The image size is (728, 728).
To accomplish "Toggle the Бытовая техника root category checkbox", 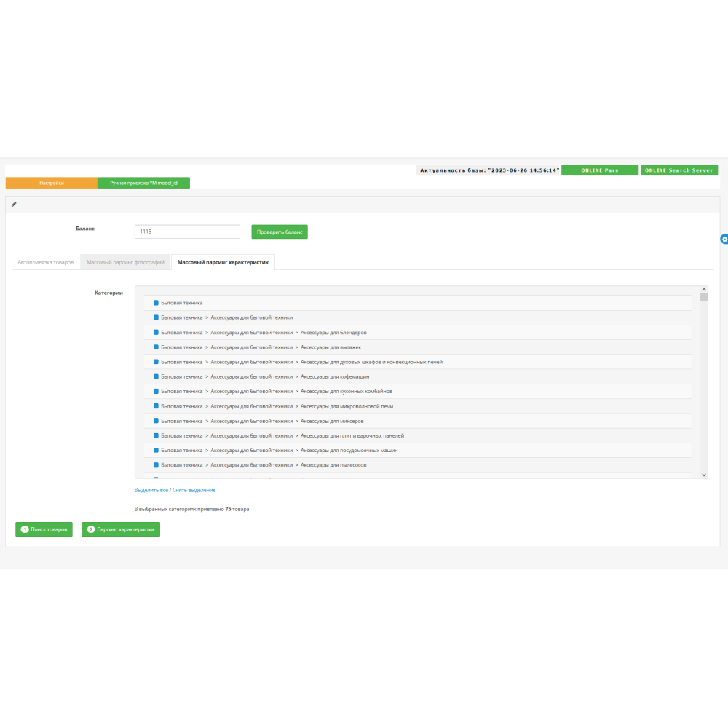I will 156,302.
